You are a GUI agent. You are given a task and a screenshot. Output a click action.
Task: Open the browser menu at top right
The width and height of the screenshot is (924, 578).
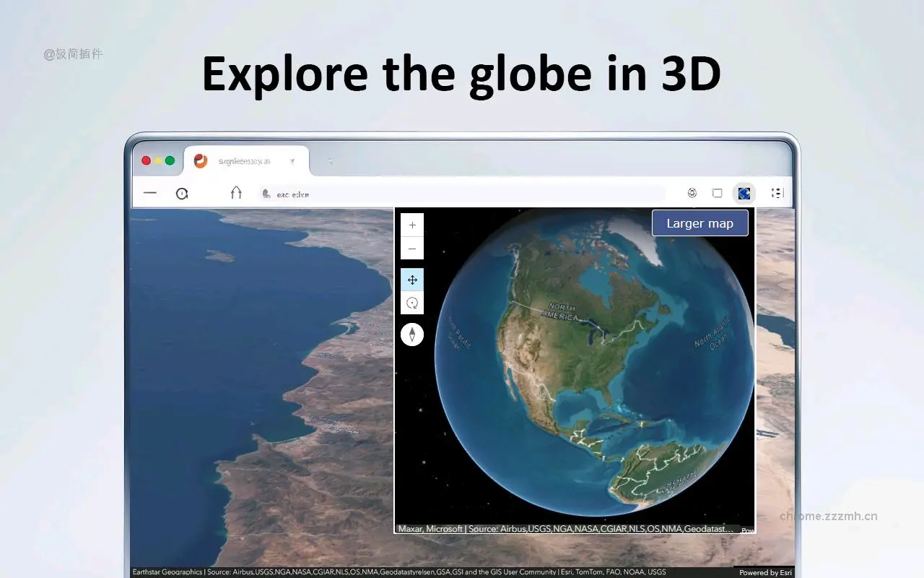coord(777,193)
